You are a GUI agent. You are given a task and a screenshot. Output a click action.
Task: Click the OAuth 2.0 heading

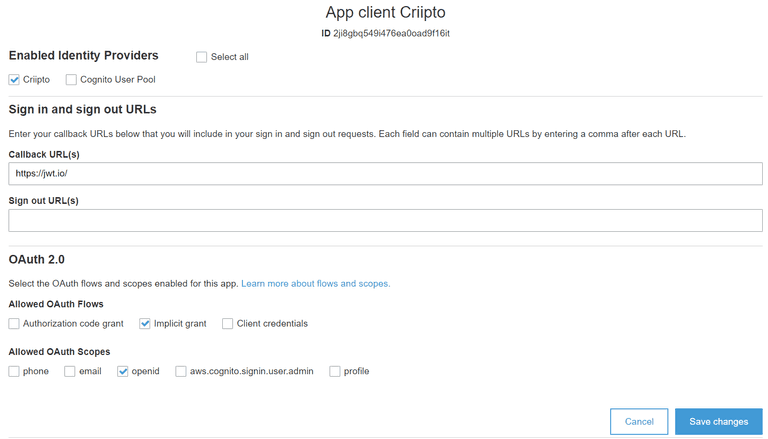point(37,259)
